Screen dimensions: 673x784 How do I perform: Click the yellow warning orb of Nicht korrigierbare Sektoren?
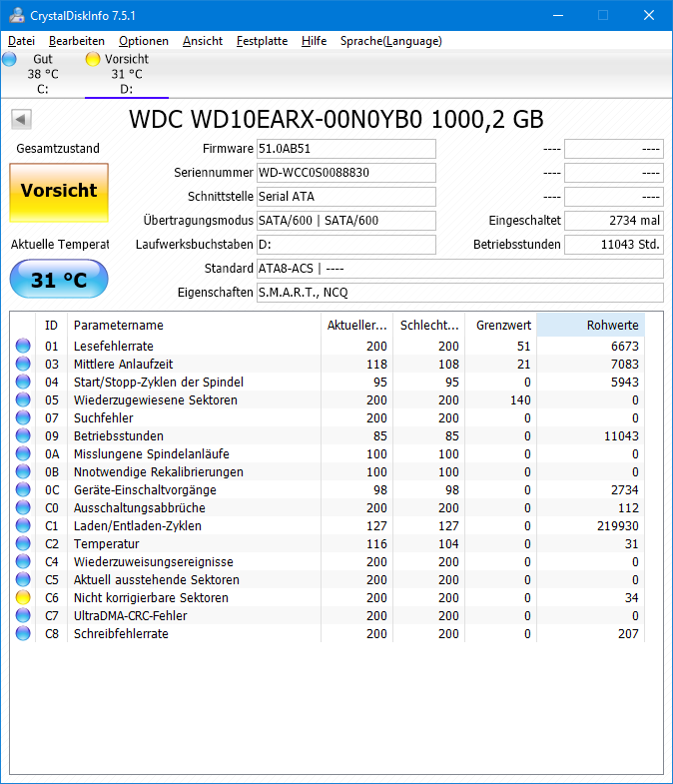pos(23,598)
